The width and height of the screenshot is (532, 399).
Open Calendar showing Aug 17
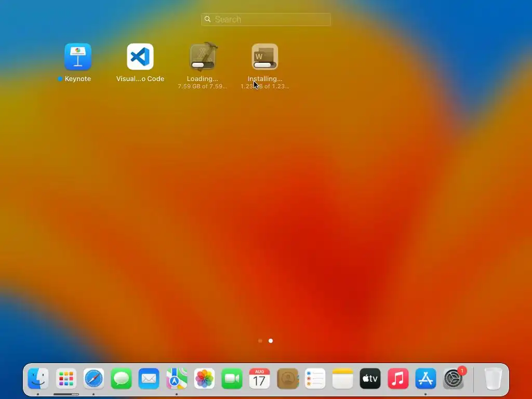(260, 378)
